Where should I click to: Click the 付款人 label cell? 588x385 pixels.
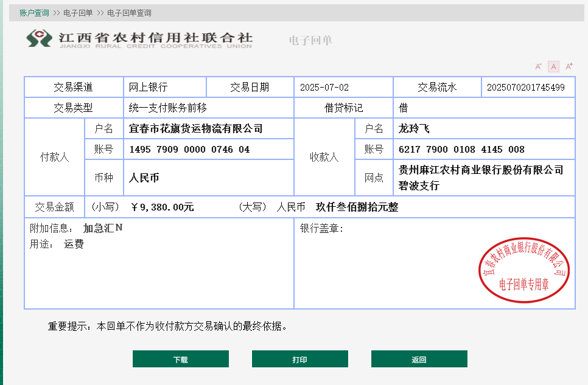coord(54,157)
